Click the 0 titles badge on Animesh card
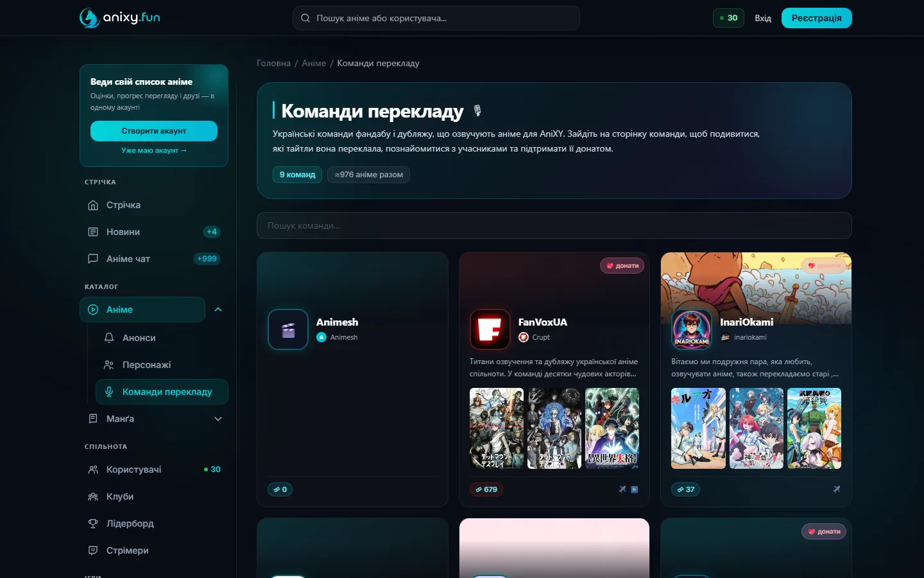 280,489
